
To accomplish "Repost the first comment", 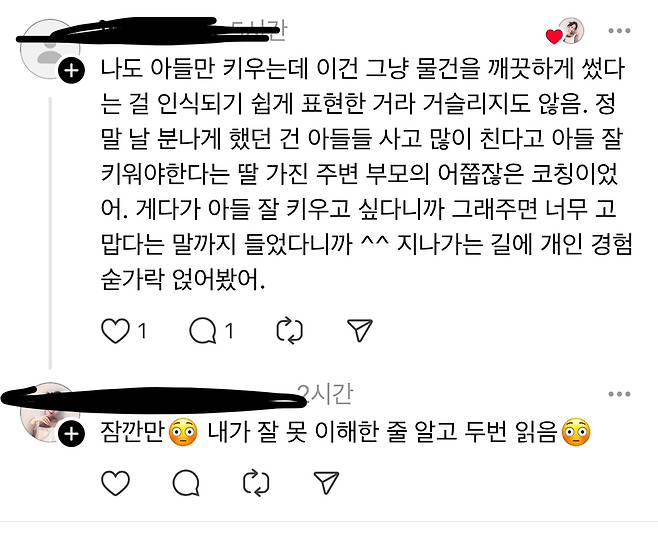I will 290,331.
